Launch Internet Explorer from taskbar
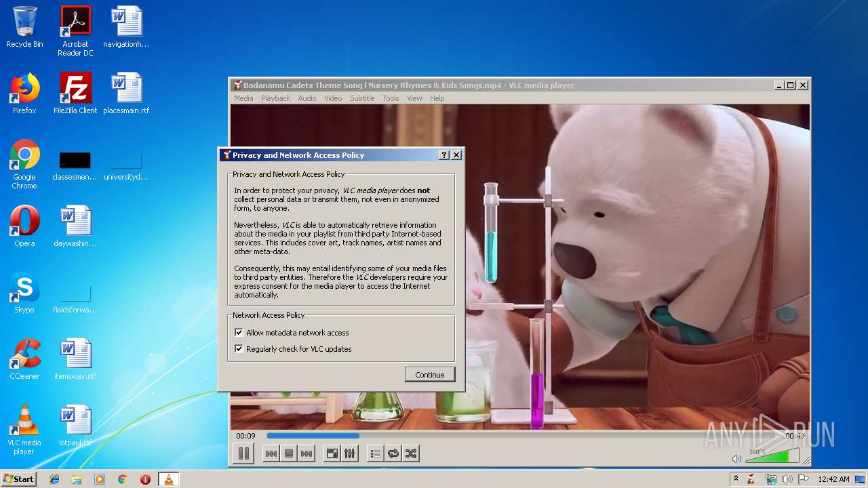This screenshot has height=488, width=868. tap(54, 479)
